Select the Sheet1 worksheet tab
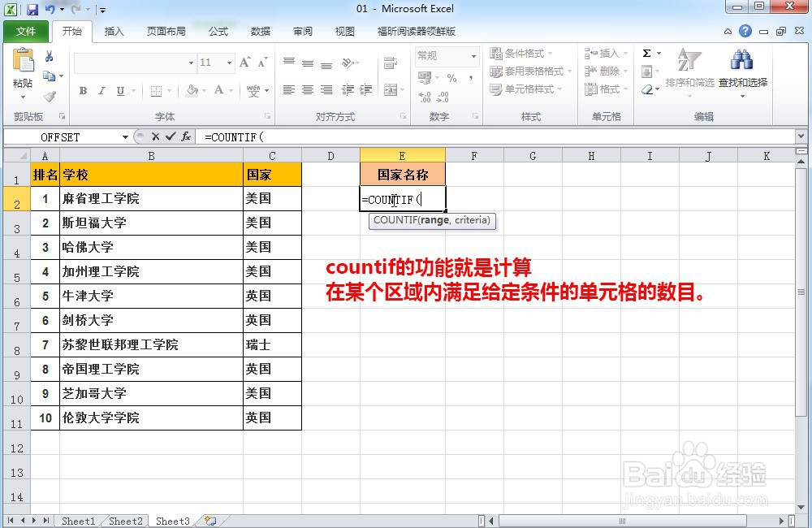Viewport: 812px width, 528px height. tap(78, 522)
